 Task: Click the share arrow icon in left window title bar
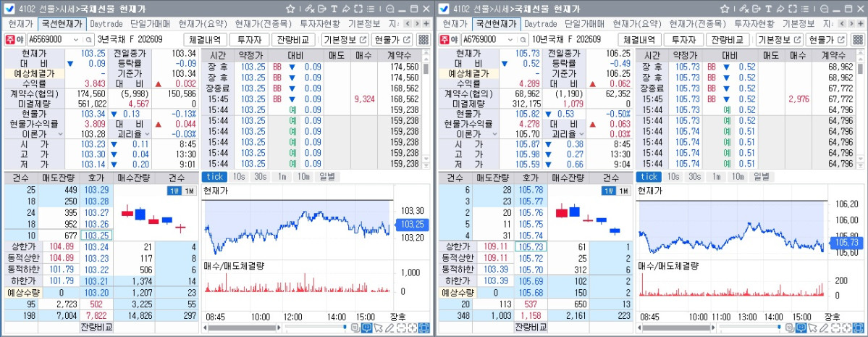(345, 9)
